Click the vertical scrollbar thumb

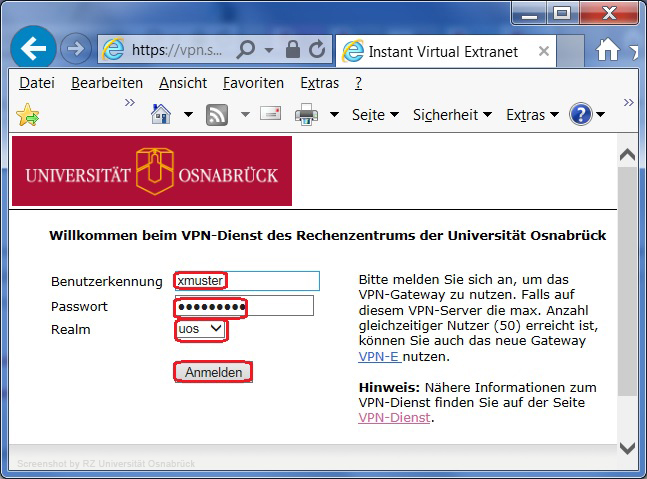pyautogui.click(x=627, y=281)
